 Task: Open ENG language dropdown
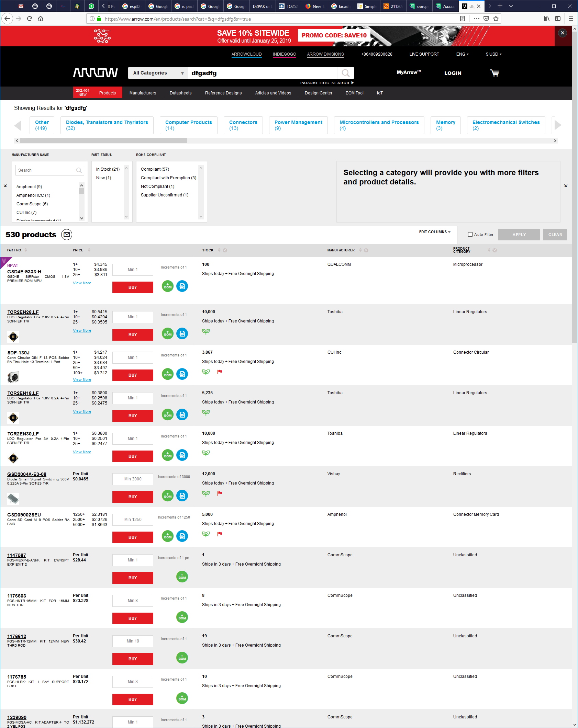[x=462, y=54]
